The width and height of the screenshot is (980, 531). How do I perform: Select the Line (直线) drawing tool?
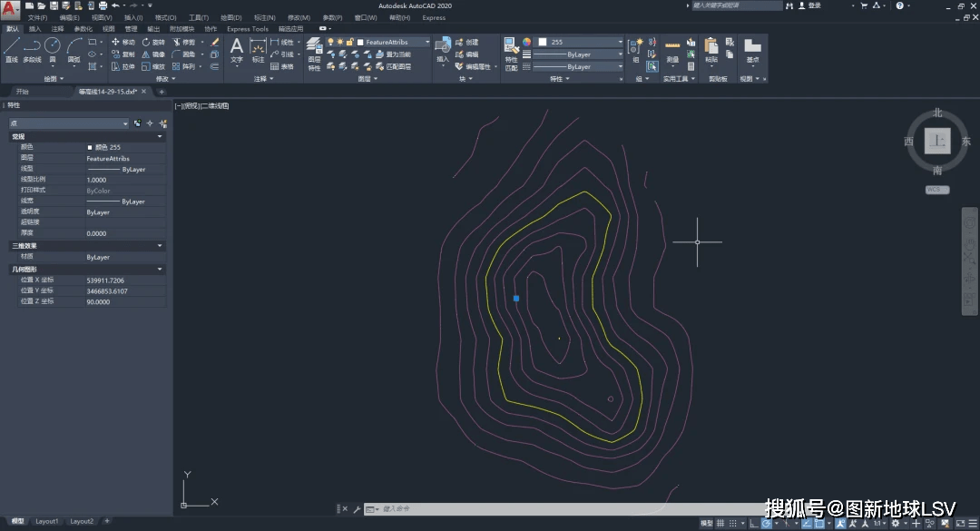(x=11, y=50)
